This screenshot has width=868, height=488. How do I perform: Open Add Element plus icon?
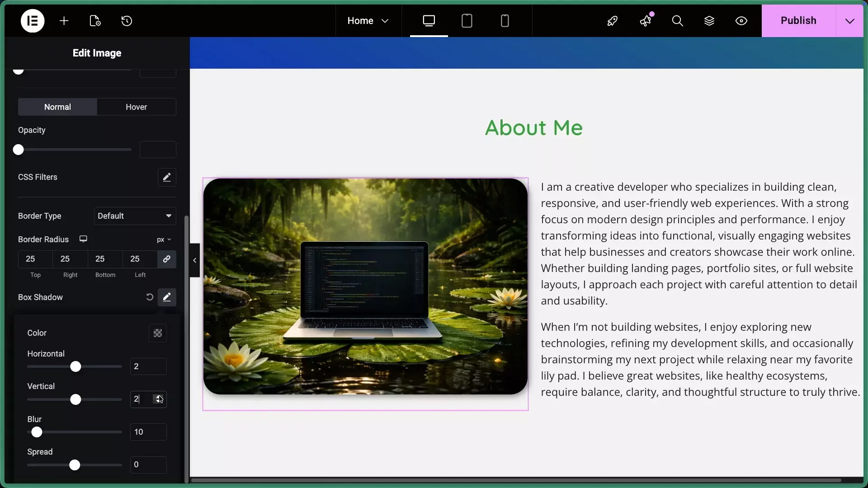click(x=64, y=21)
